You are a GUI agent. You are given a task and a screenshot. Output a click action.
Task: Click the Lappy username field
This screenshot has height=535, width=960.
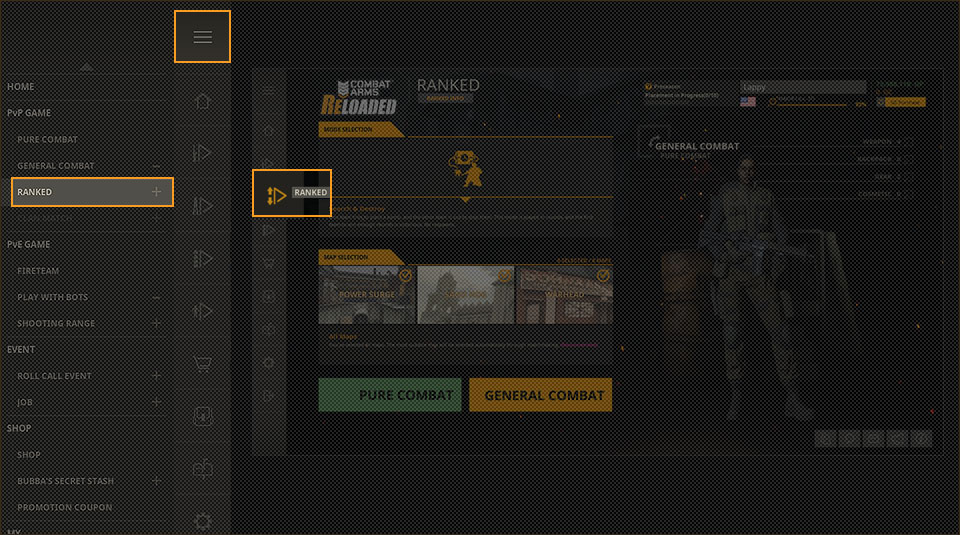[803, 88]
